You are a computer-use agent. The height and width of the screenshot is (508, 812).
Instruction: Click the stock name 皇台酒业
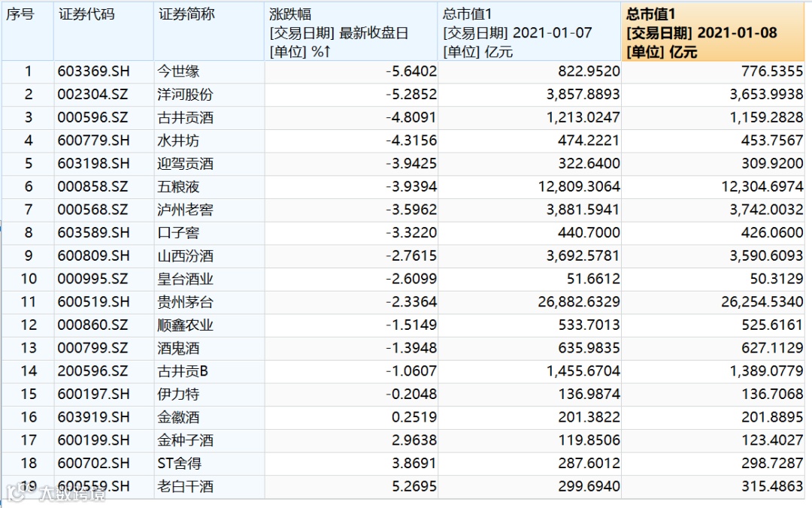[185, 279]
